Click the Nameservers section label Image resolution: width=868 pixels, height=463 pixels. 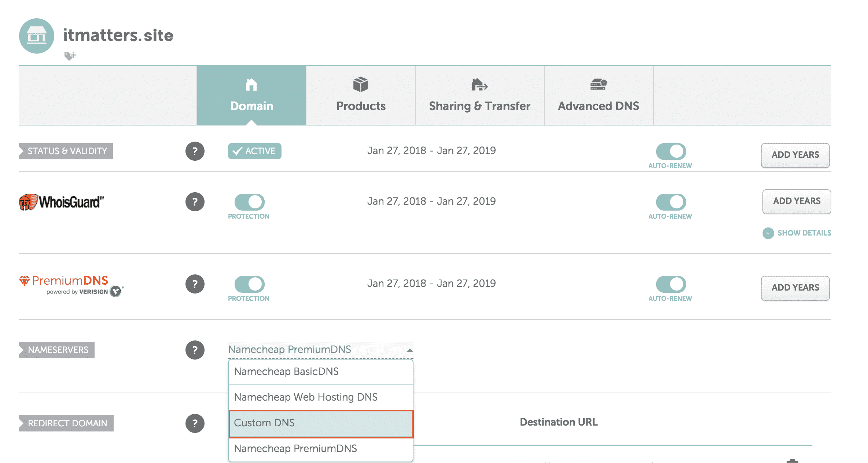(x=57, y=350)
